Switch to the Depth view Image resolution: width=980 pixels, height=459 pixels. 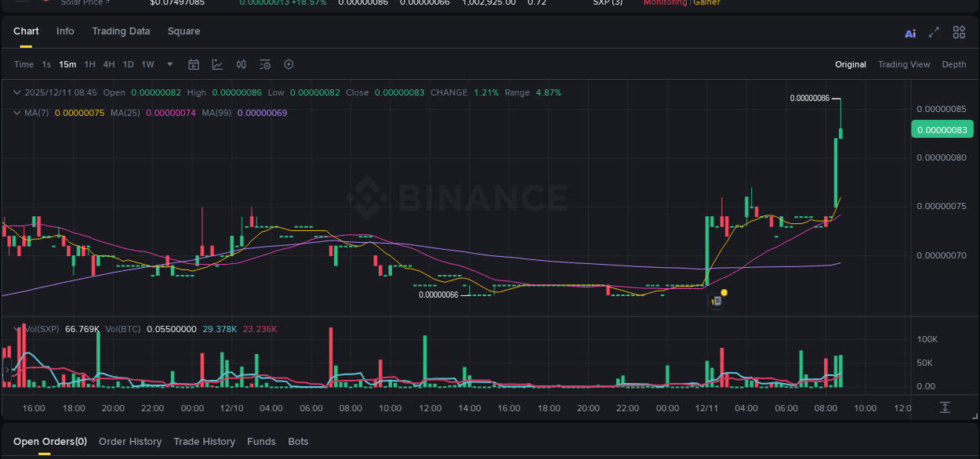pyautogui.click(x=954, y=64)
